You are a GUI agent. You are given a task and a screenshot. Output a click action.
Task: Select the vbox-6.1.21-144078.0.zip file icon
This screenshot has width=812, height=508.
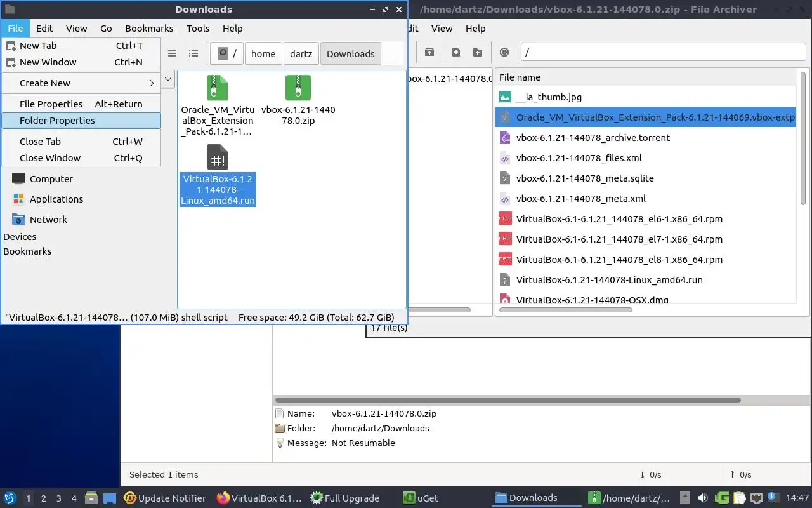pyautogui.click(x=298, y=88)
